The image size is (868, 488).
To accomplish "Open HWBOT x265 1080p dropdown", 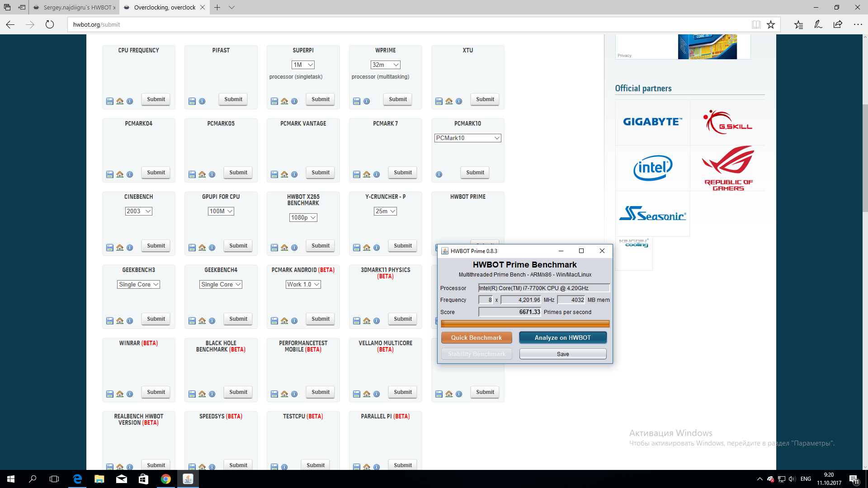I will (303, 217).
